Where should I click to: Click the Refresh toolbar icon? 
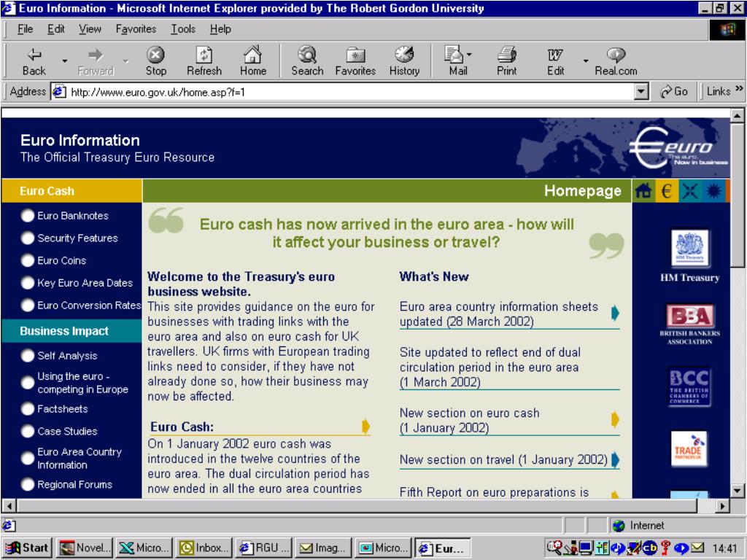pyautogui.click(x=204, y=55)
